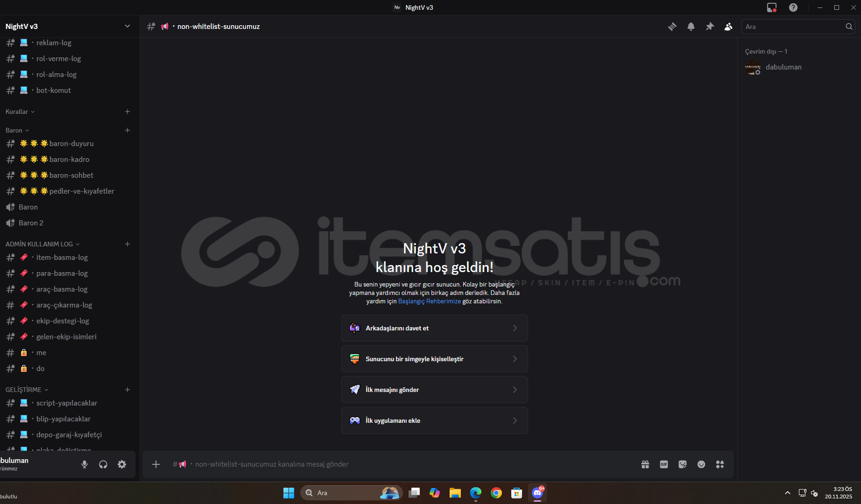Click Arkadaşlarını davet et button

point(434,328)
